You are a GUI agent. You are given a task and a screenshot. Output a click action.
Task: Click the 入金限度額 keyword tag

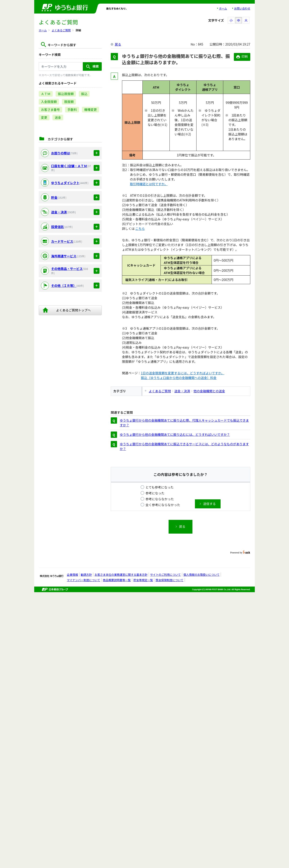click(x=49, y=102)
